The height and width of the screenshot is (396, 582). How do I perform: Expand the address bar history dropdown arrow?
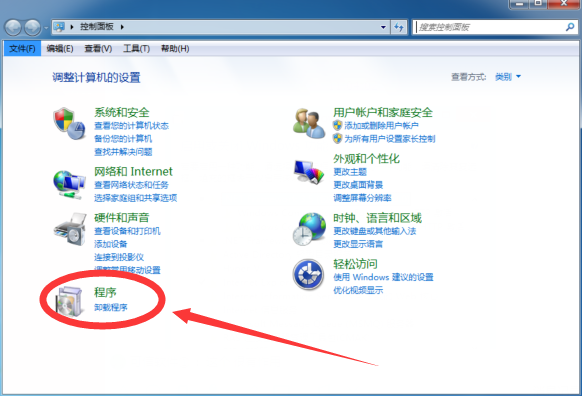tap(383, 27)
